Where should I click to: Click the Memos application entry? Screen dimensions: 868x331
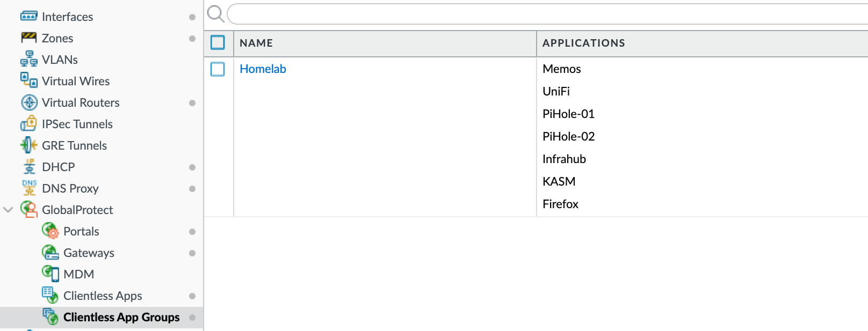(561, 69)
